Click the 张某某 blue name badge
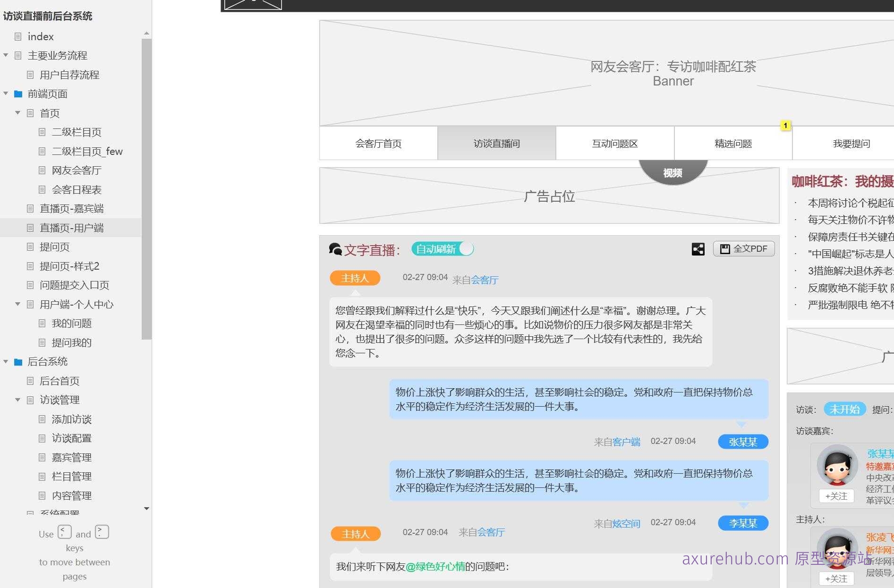 (x=742, y=441)
